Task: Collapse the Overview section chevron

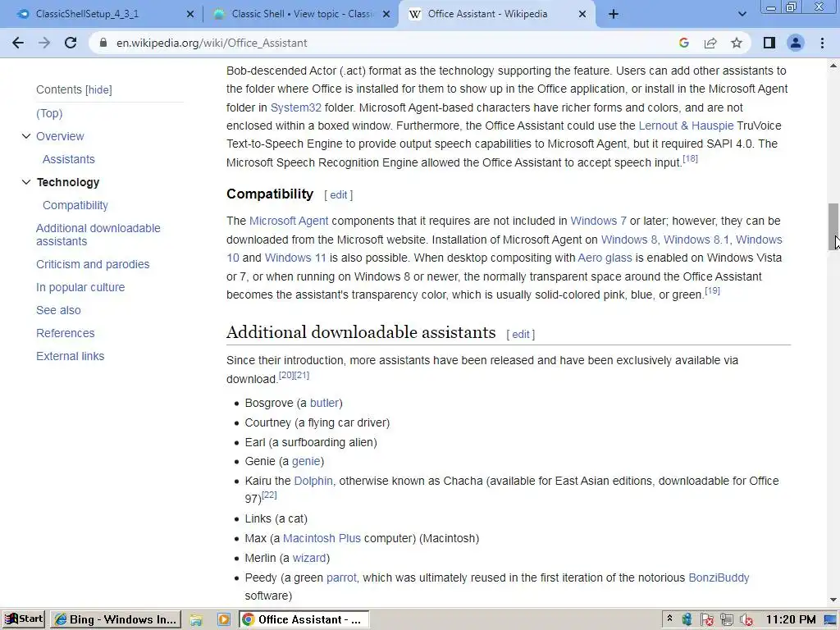Action: pos(25,136)
